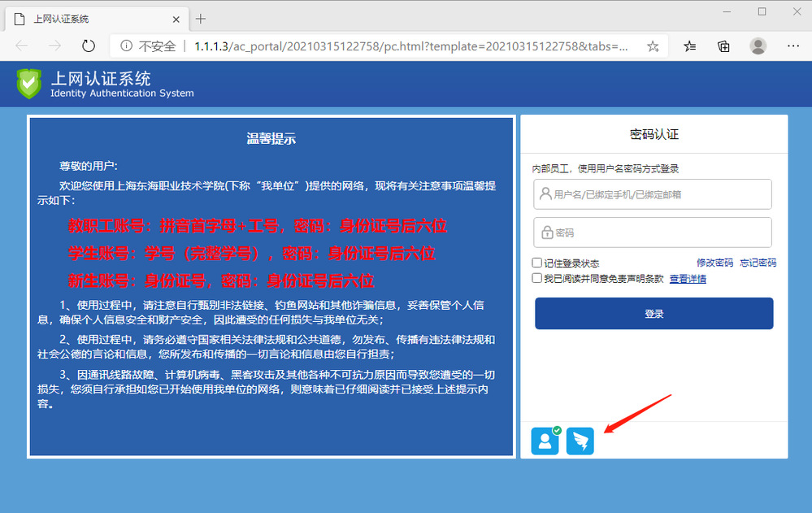Focus the 密码 password field
The image size is (812, 513).
(653, 233)
